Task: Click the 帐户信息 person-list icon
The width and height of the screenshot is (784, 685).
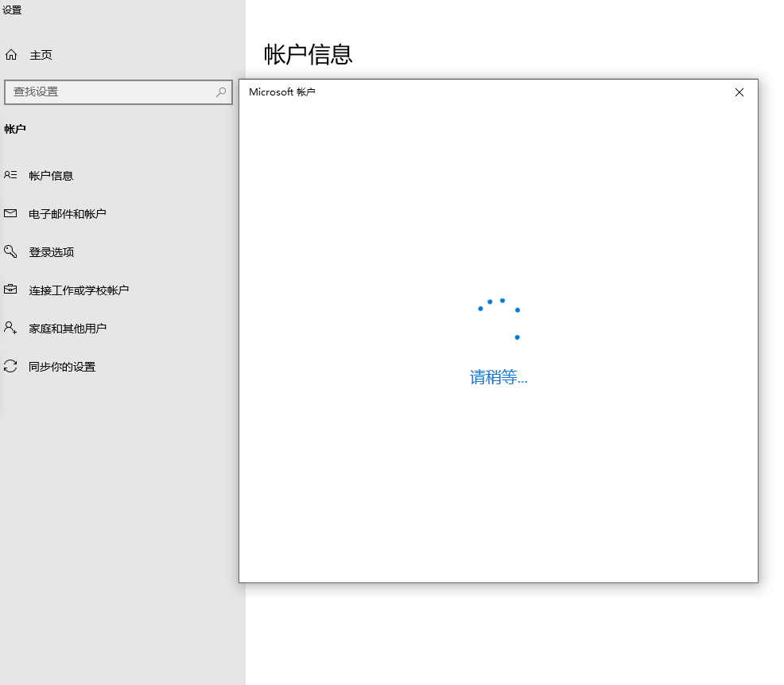Action: [x=10, y=175]
